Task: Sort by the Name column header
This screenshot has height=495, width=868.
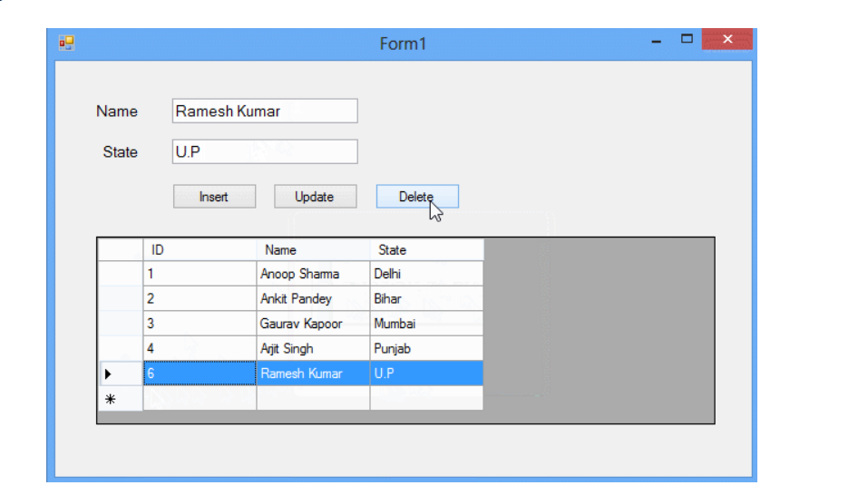Action: click(x=313, y=250)
